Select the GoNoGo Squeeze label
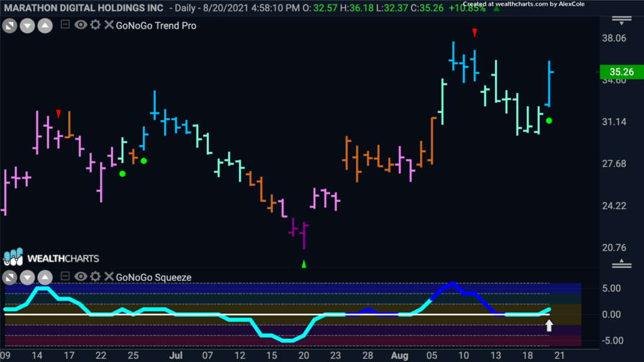The width and height of the screenshot is (644, 362). click(x=153, y=277)
